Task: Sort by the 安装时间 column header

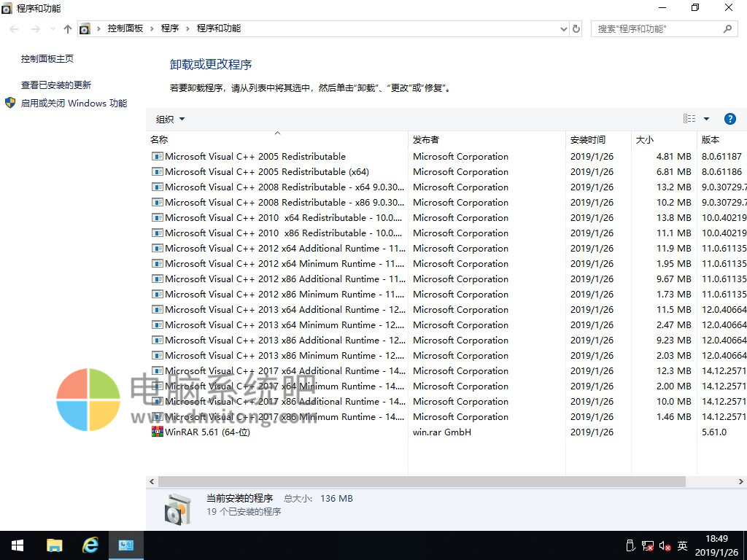Action: pos(598,139)
